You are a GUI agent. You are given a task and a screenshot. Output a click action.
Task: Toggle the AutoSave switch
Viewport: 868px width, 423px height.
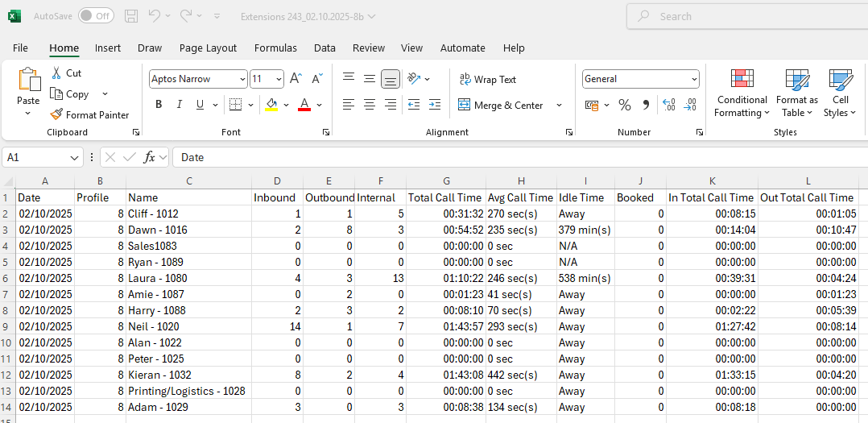96,16
